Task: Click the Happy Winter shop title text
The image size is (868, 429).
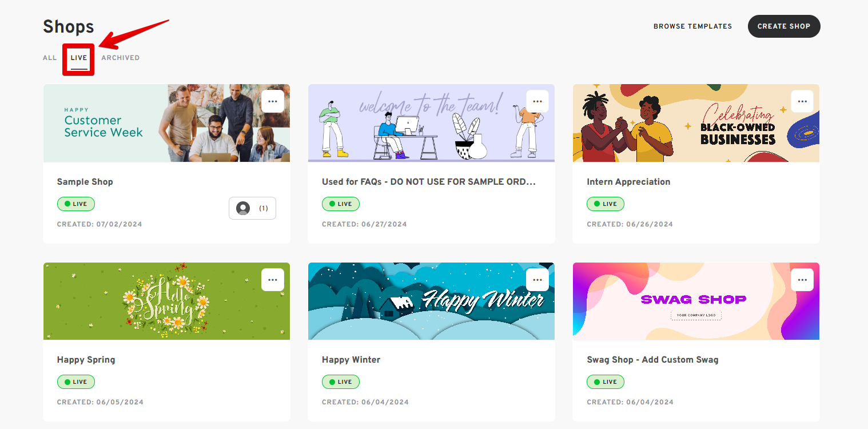Action: (351, 360)
